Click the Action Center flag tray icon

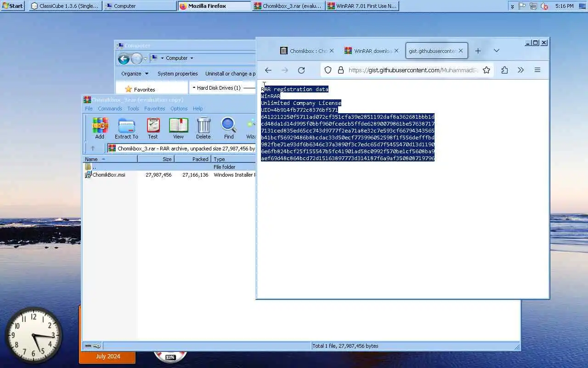click(522, 6)
